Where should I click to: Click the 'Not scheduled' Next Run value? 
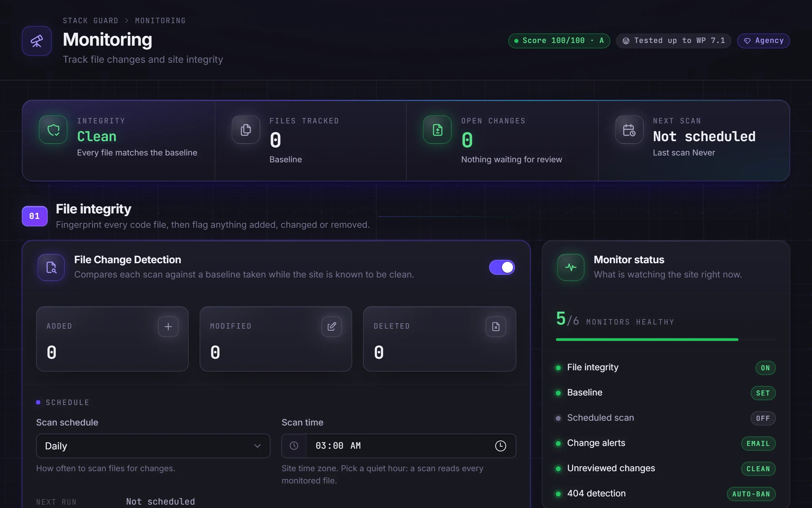tap(160, 502)
